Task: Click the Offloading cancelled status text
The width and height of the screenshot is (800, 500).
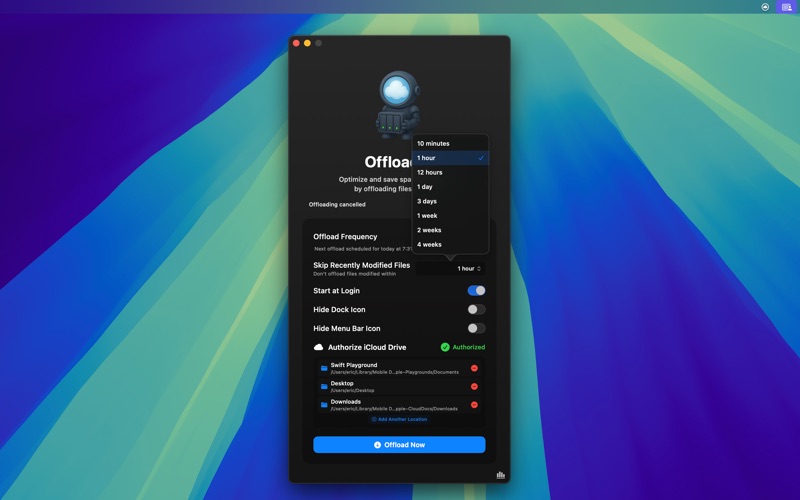Action: click(x=337, y=204)
